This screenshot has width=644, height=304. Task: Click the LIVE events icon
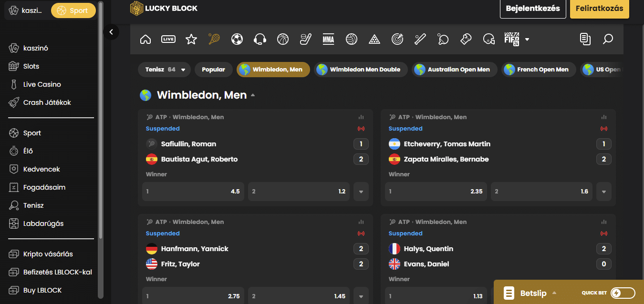tap(168, 39)
